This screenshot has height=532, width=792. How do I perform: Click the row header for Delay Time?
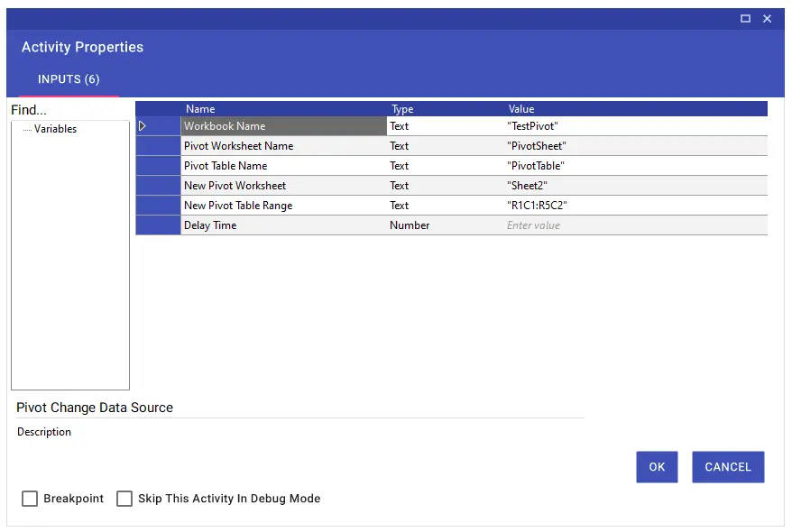pos(158,225)
